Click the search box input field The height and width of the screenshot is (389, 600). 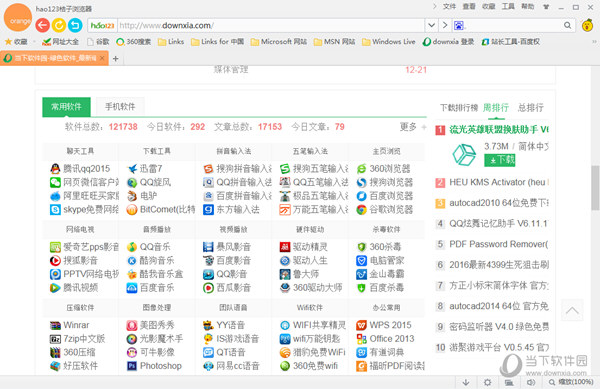pos(513,26)
